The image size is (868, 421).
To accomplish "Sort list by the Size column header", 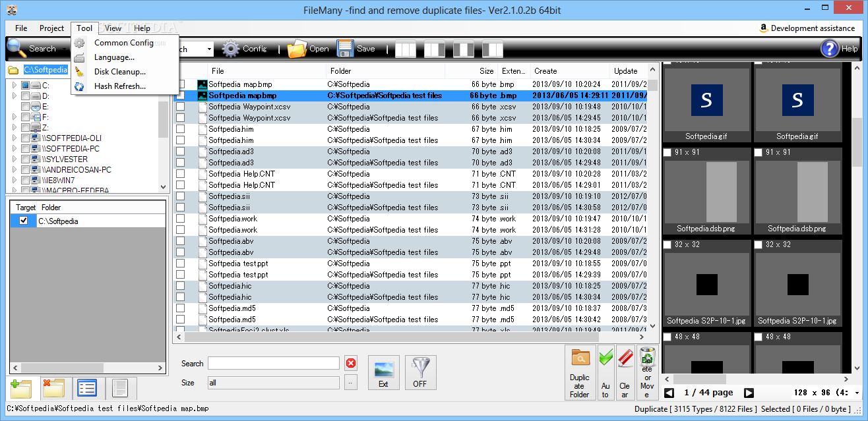I will 471,70.
